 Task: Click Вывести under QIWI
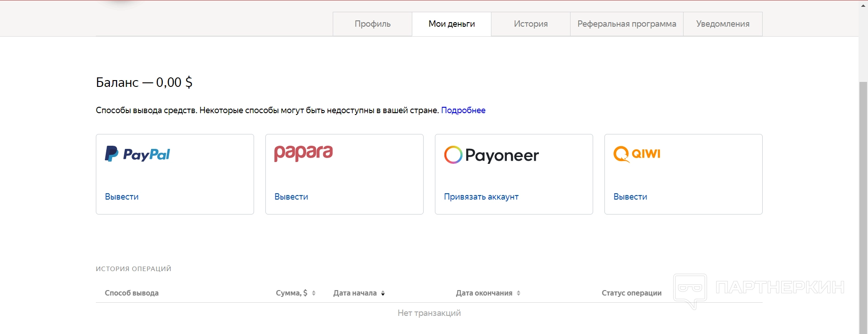click(x=630, y=197)
